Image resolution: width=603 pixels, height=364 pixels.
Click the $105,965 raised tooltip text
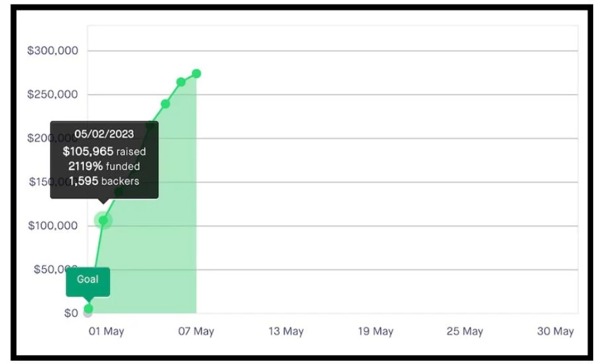coord(104,152)
